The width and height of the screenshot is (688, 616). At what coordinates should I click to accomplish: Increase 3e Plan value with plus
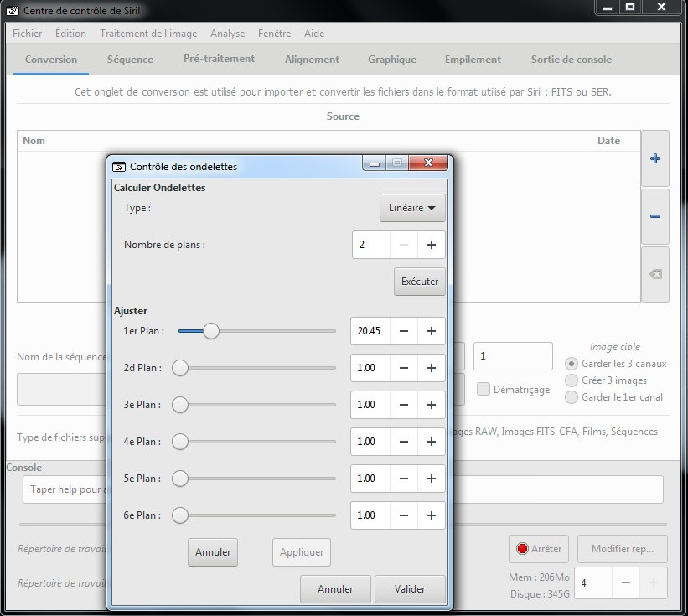click(x=432, y=405)
